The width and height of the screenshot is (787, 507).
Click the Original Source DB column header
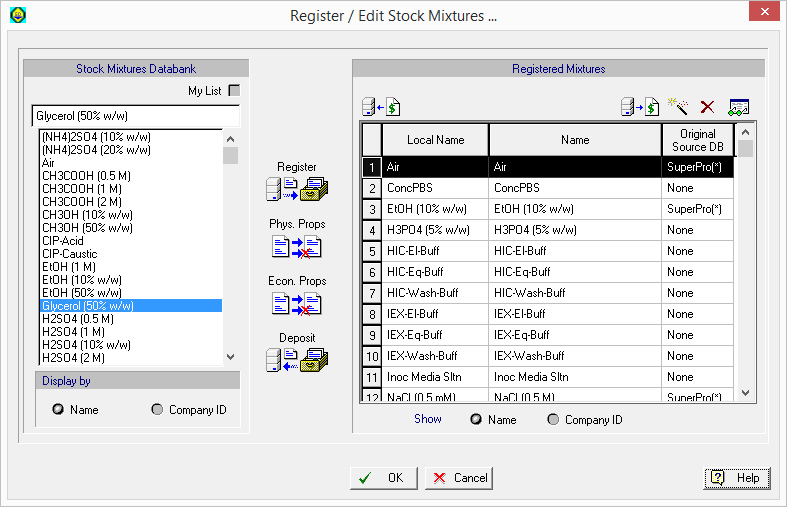pos(698,140)
